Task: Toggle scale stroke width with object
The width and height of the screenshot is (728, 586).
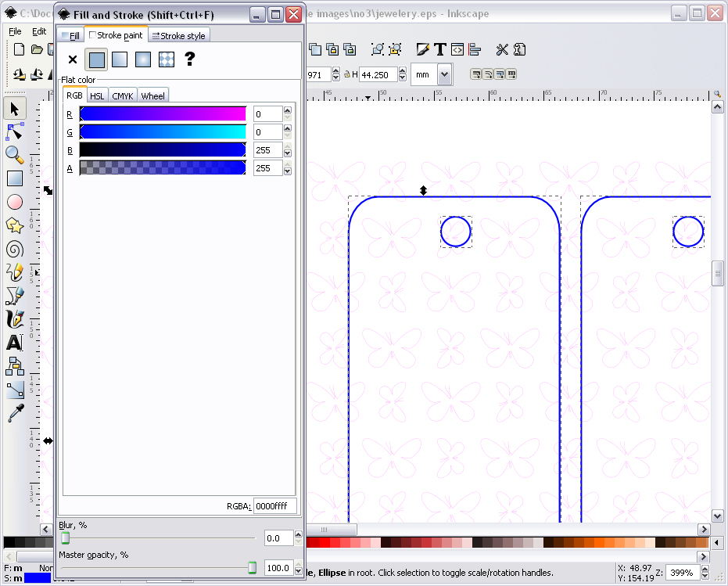Action: pos(475,74)
